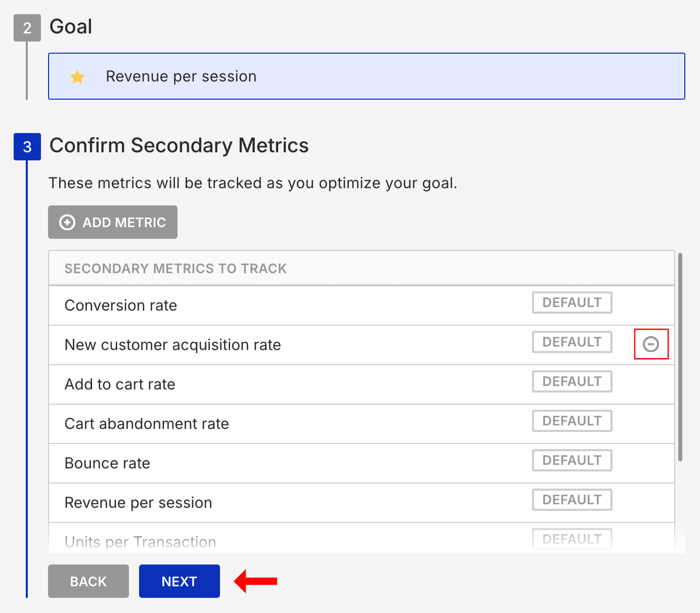
Task: Click the remove icon for New customer acquisition rate
Action: 651,344
